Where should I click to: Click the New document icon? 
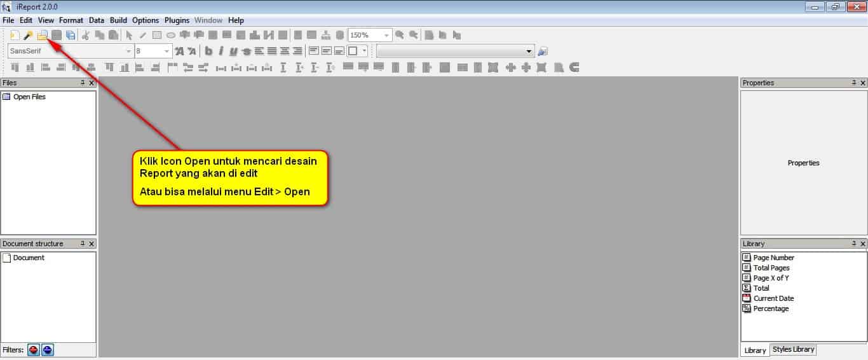15,36
